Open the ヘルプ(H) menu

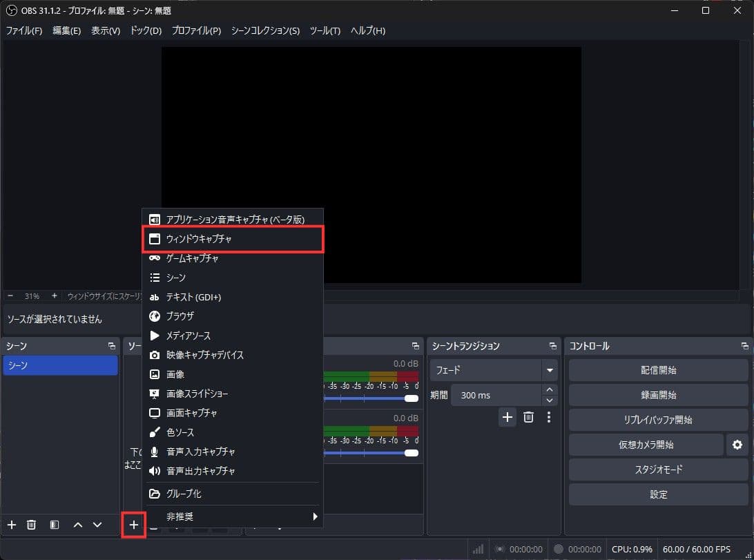[x=368, y=30]
